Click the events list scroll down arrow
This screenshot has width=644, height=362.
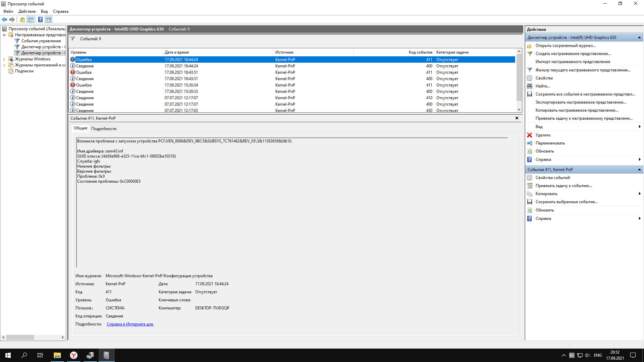click(x=519, y=110)
